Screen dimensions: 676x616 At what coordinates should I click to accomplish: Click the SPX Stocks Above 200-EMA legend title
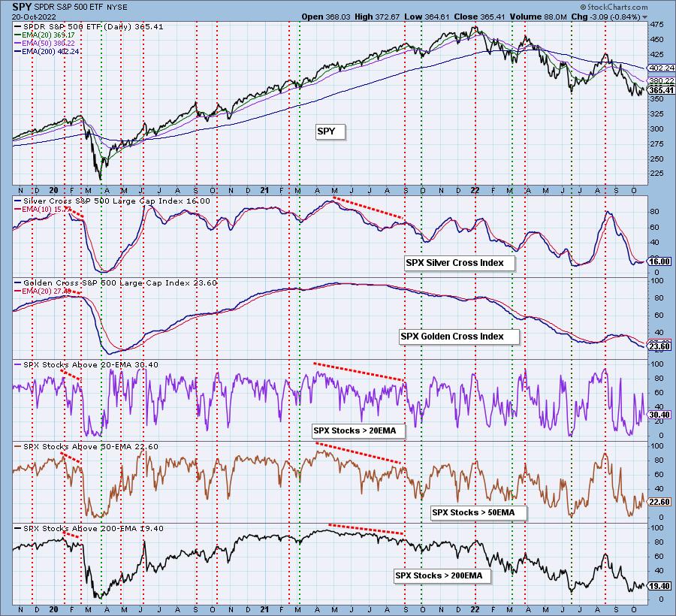tap(89, 529)
